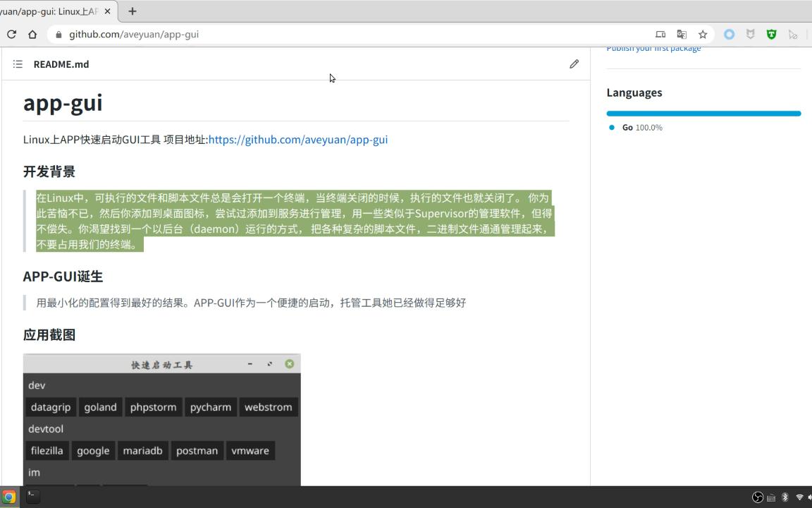Click the Go 100.0% language bar

point(703,113)
